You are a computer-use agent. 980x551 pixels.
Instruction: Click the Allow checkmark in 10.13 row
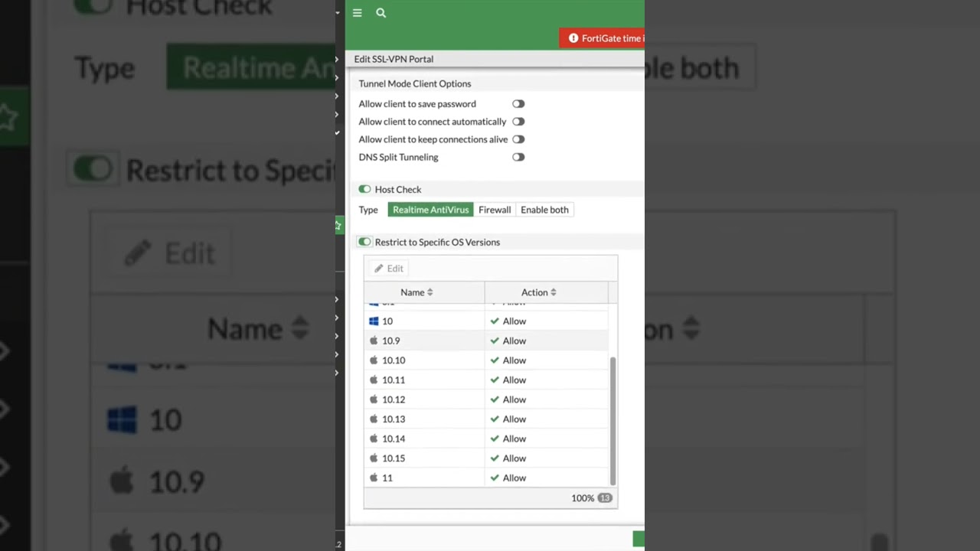[495, 419]
